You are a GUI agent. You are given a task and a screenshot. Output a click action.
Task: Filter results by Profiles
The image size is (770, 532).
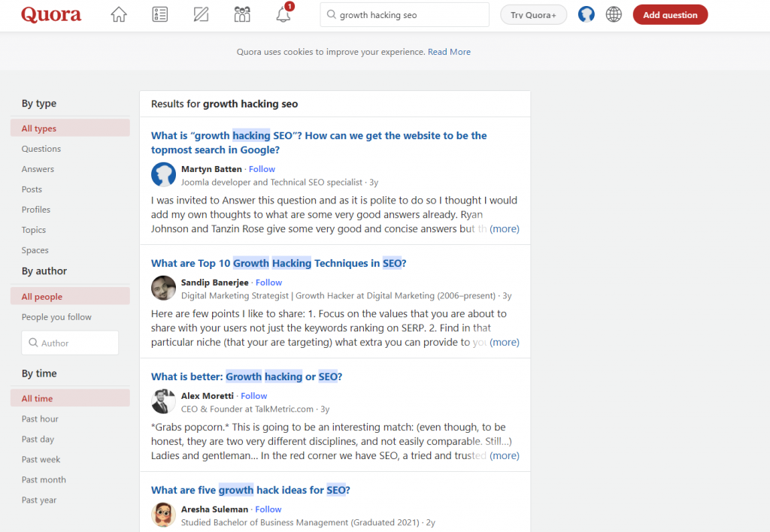click(36, 210)
